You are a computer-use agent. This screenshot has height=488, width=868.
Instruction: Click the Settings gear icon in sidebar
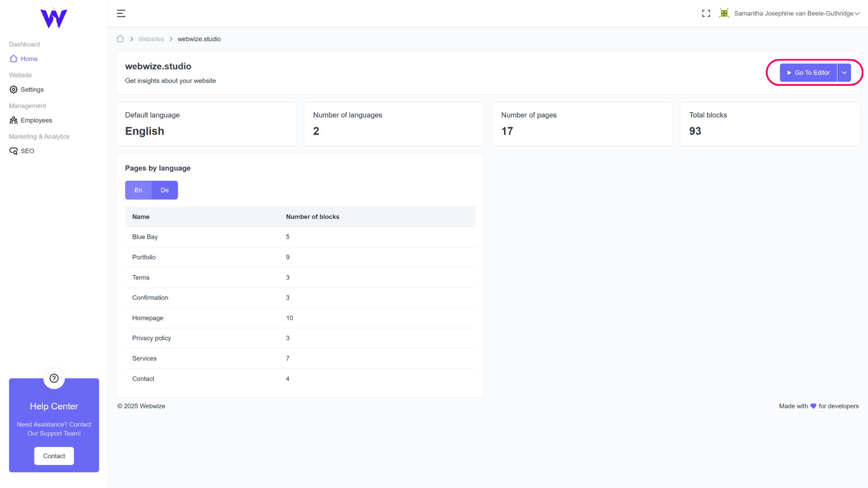pos(14,89)
